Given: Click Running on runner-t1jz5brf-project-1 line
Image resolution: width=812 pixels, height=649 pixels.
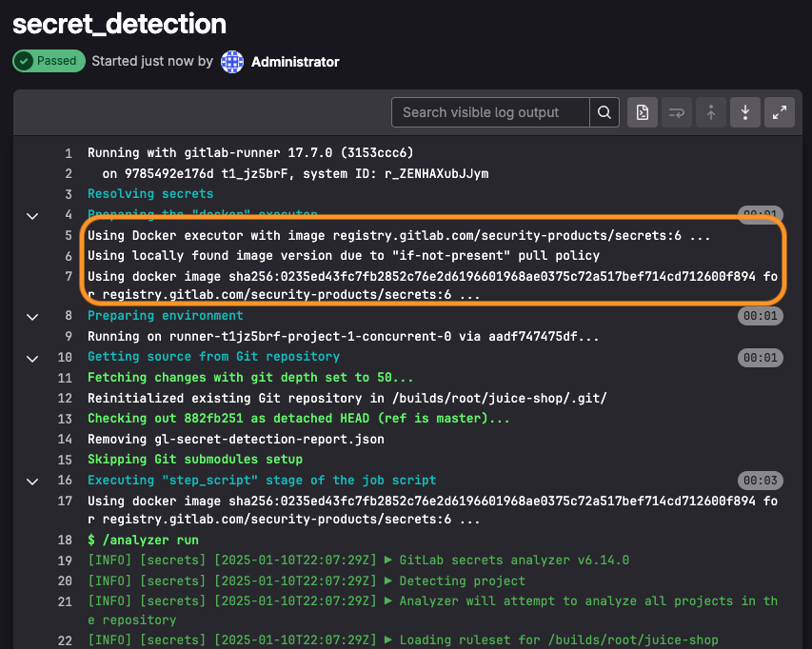Looking at the screenshot, I should point(343,337).
